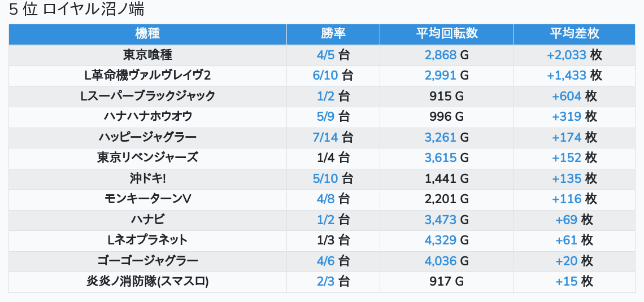644x302 pixels.
Task: Click the 炎炎ノ消防隊(スマスロ) machine name
Action: tap(147, 281)
